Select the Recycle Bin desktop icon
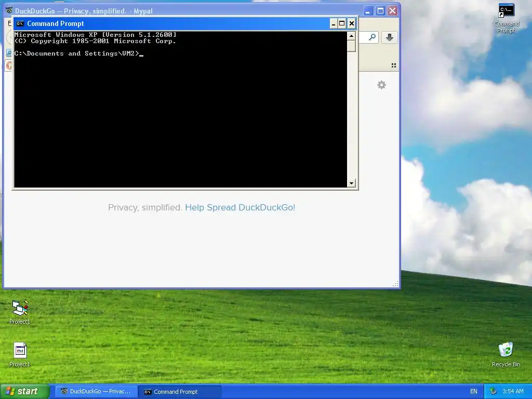Viewport: 532px width, 399px height. 506,354
